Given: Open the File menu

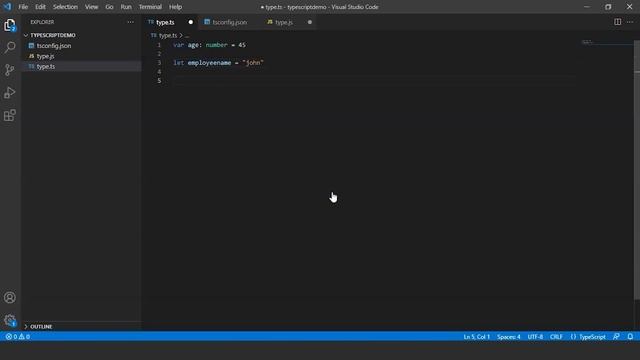Looking at the screenshot, I should (23, 7).
